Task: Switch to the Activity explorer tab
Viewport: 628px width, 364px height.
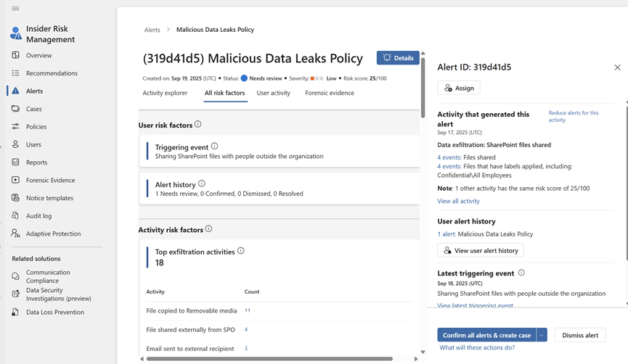Action: [x=165, y=93]
